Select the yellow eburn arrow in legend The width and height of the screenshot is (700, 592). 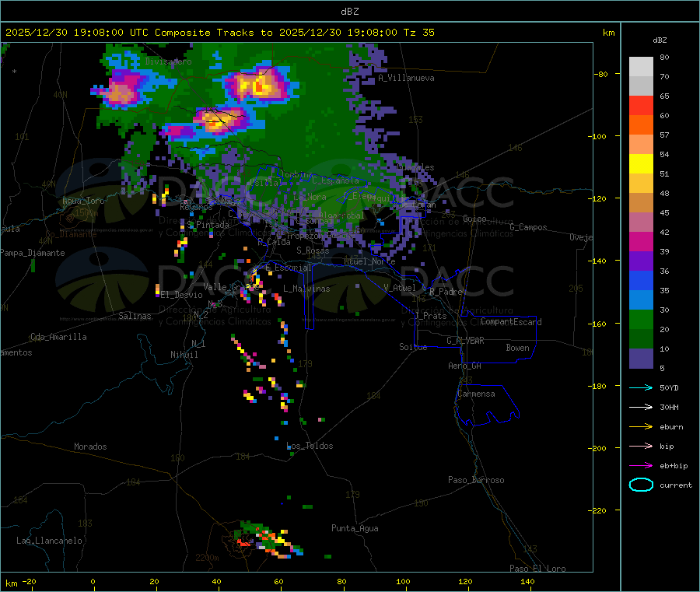(641, 426)
